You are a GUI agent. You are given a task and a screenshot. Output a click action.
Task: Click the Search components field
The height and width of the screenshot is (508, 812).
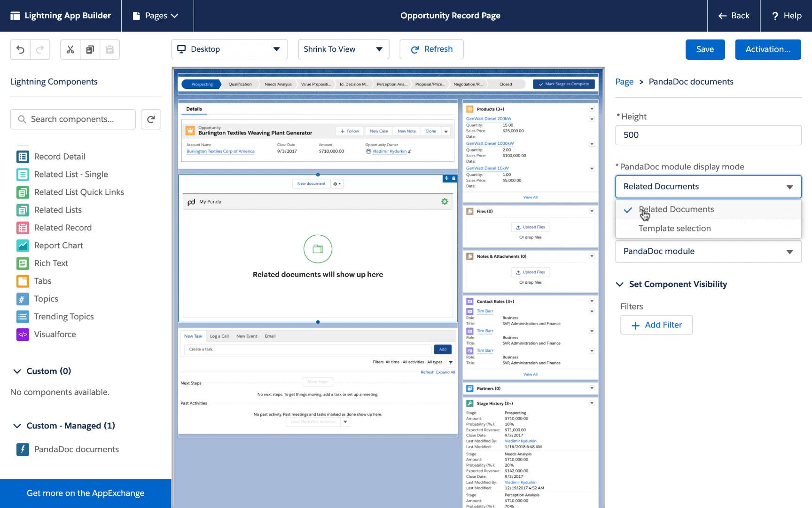[x=73, y=119]
